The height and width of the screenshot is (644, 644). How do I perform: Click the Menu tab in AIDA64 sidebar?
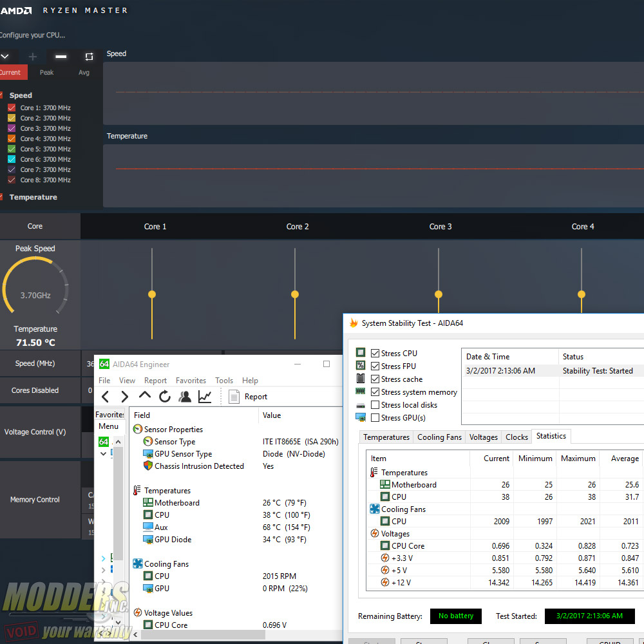pos(108,426)
